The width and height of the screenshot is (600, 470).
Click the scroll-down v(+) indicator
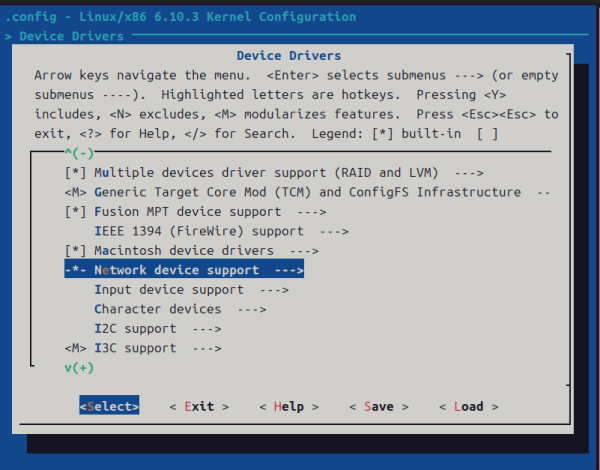(79, 368)
